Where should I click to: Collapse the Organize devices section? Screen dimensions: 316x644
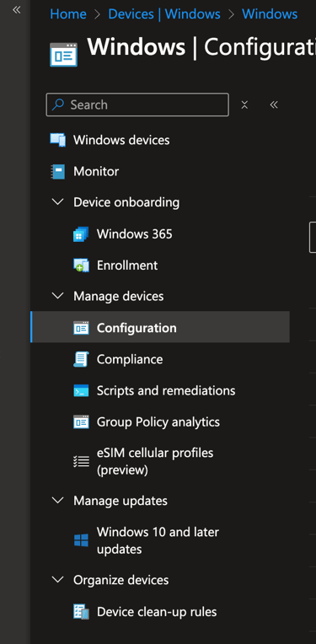point(58,580)
